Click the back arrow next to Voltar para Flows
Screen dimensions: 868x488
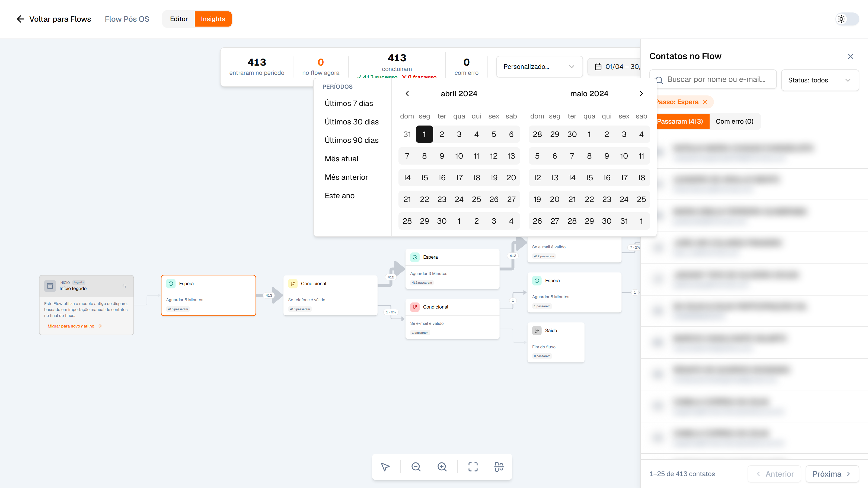pos(21,19)
